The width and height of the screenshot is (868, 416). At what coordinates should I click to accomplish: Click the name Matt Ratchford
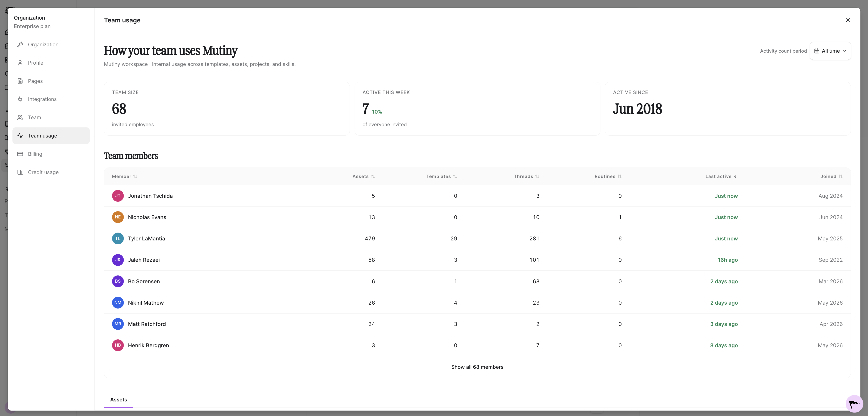click(147, 324)
